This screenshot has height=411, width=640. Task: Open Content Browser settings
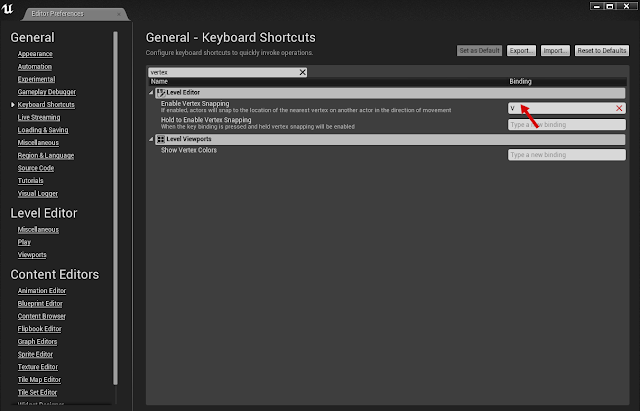[42, 316]
